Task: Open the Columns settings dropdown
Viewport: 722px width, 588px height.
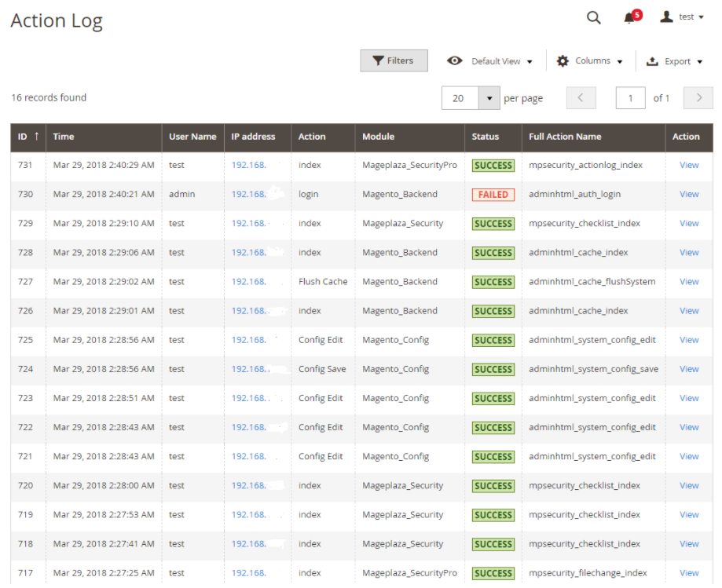Action: point(599,60)
